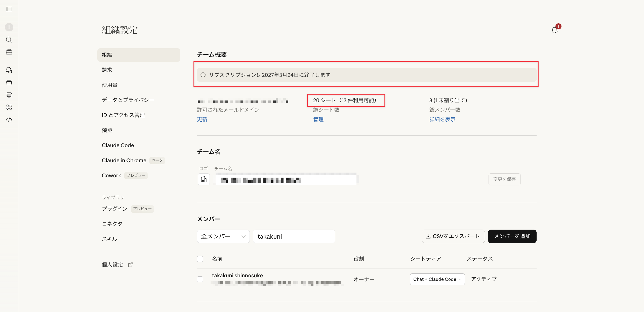Open the notifications bell icon
The width and height of the screenshot is (644, 312).
pos(554,30)
